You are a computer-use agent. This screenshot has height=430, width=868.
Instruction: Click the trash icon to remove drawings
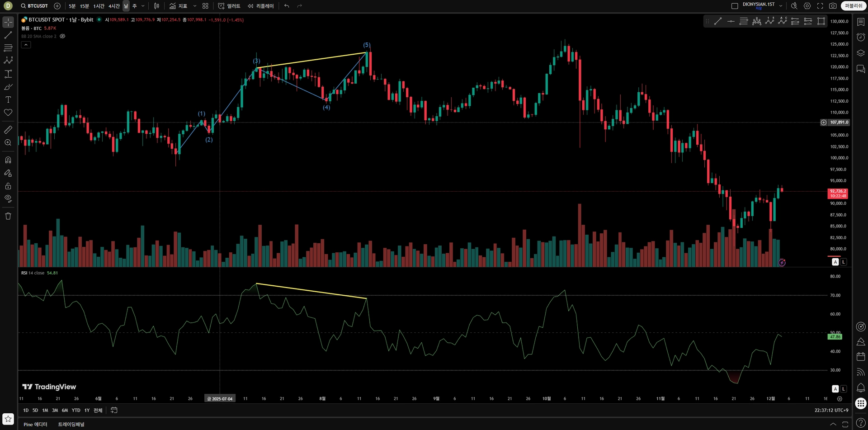[x=8, y=216]
